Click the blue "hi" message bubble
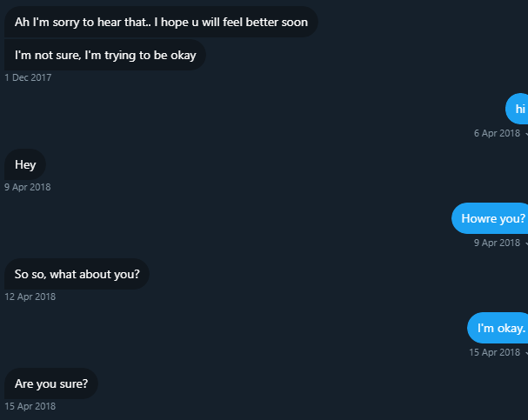 pos(517,109)
